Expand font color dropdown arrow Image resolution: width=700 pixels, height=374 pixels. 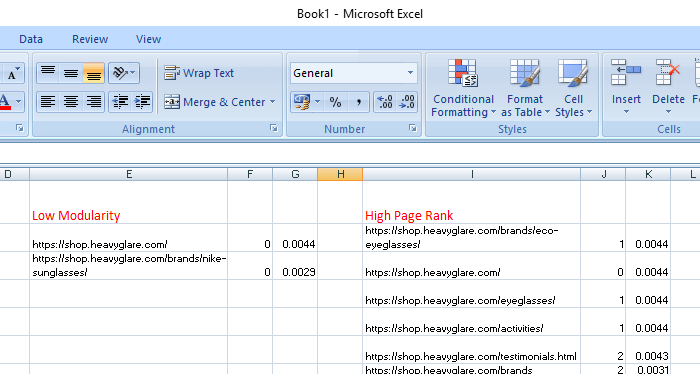18,102
